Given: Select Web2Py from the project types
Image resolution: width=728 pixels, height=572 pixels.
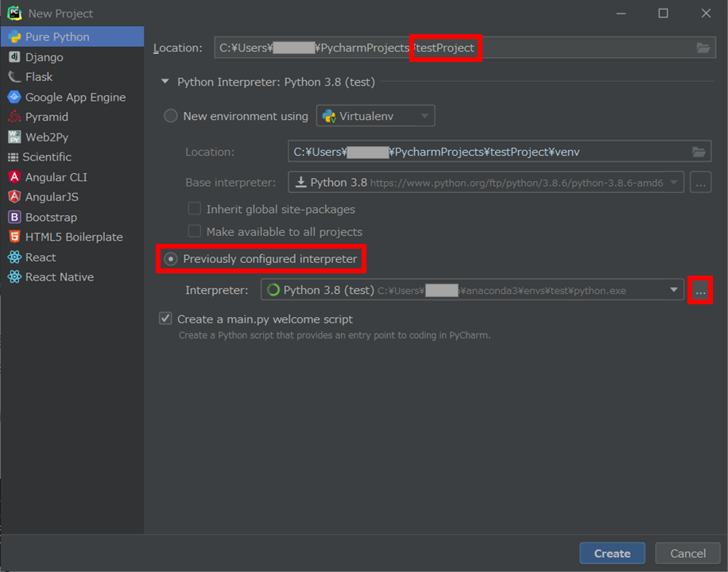Looking at the screenshot, I should 72,137.
